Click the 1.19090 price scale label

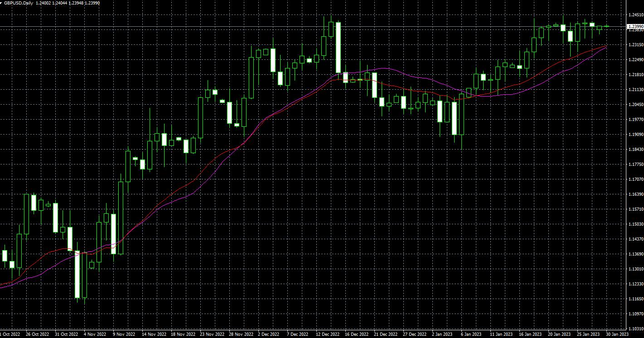pos(635,135)
